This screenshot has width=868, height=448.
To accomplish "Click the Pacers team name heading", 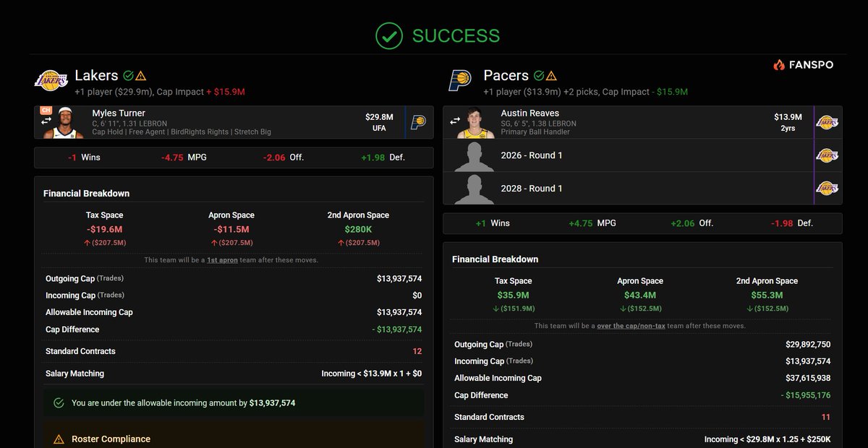I will pyautogui.click(x=506, y=75).
